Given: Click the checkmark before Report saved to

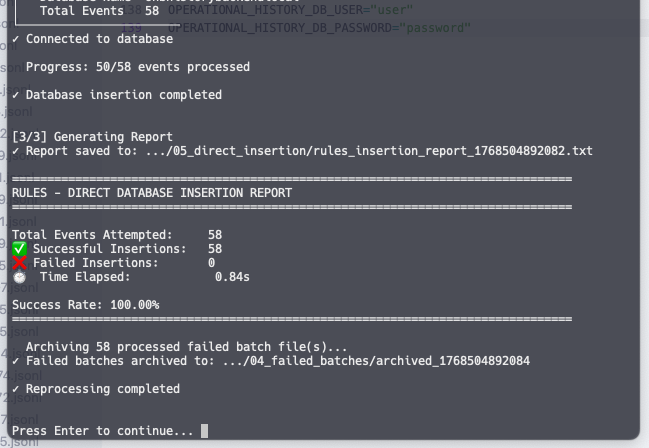Looking at the screenshot, I should pos(15,151).
